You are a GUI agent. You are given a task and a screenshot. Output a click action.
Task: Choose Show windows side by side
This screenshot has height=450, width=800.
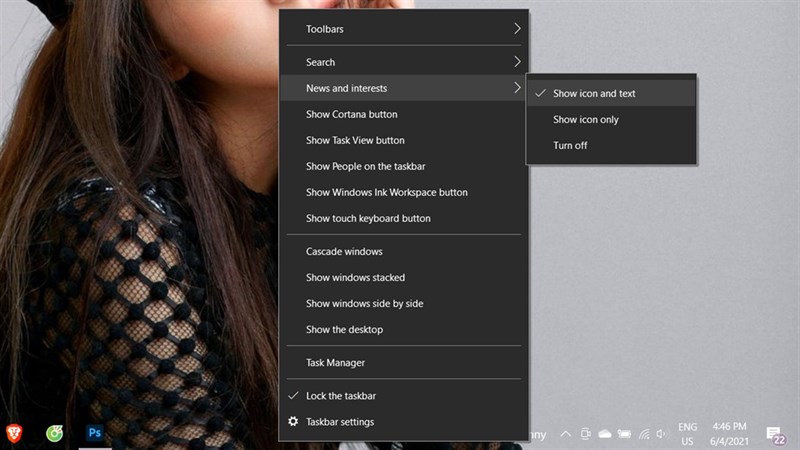[x=404, y=304]
